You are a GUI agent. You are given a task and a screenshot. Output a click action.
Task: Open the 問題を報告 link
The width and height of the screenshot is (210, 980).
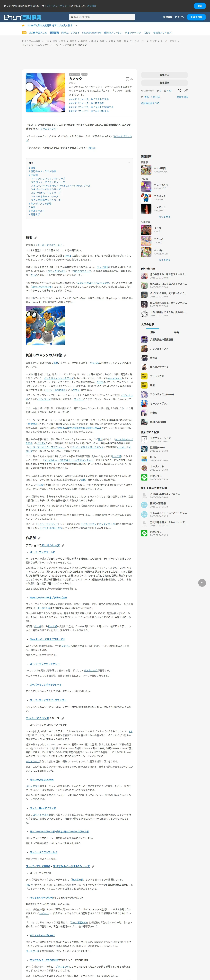pyautogui.click(x=182, y=97)
